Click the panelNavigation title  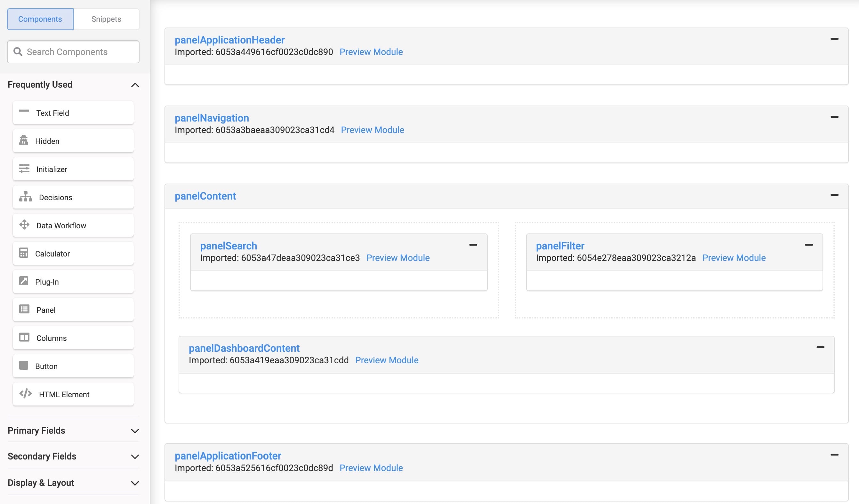212,118
